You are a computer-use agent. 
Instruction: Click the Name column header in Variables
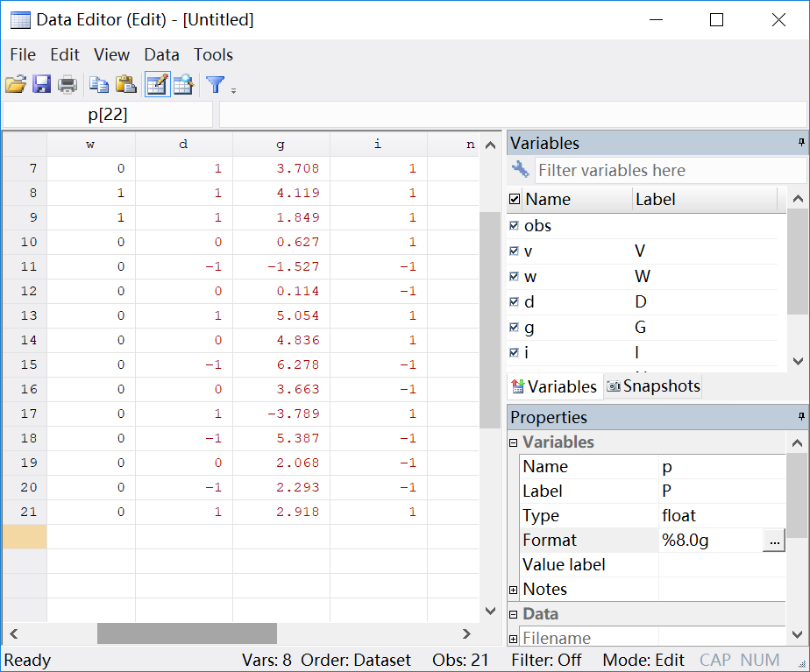tap(578, 199)
